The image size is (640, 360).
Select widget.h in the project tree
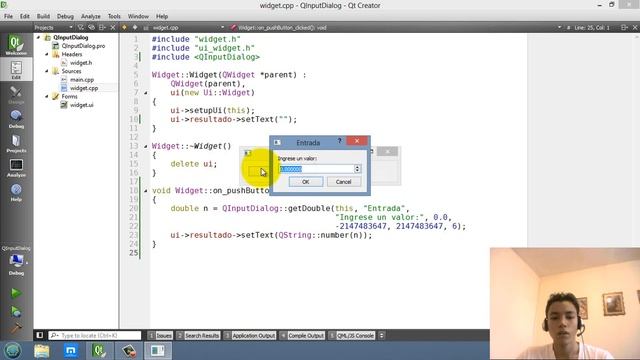[x=81, y=62]
